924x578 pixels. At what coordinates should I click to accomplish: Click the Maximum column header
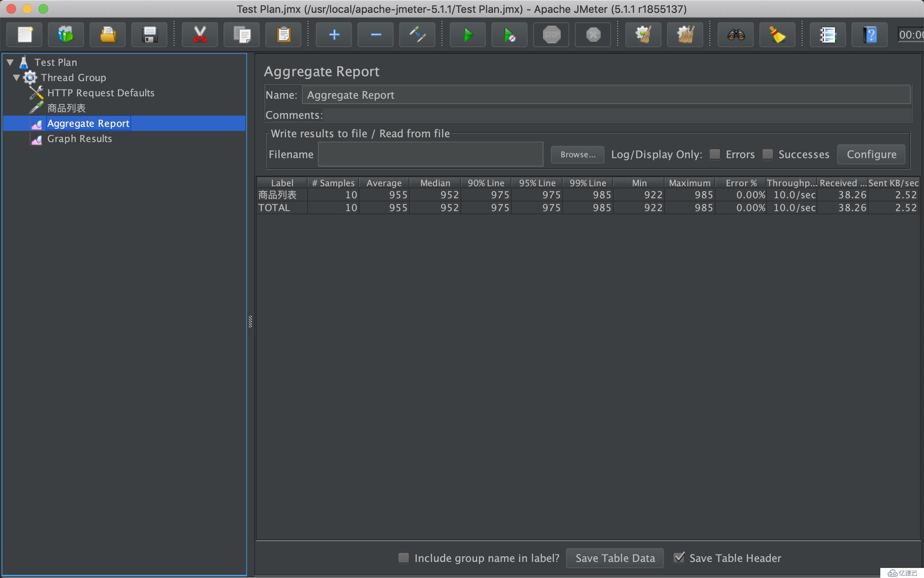coord(690,183)
